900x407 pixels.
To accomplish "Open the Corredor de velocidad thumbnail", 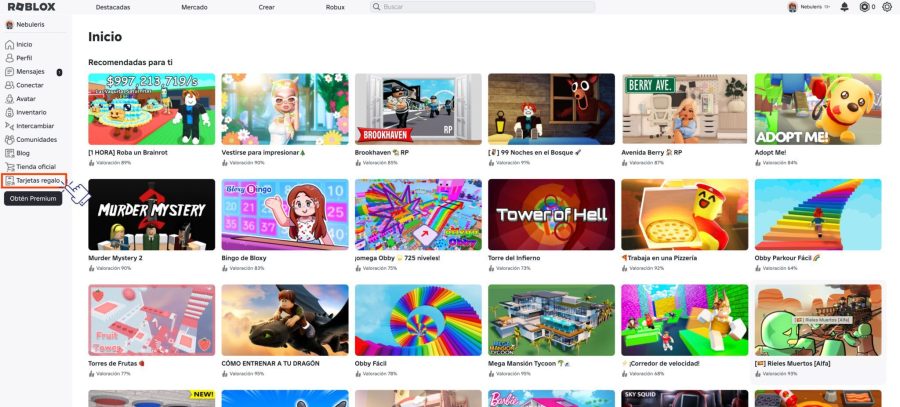I will coord(685,320).
